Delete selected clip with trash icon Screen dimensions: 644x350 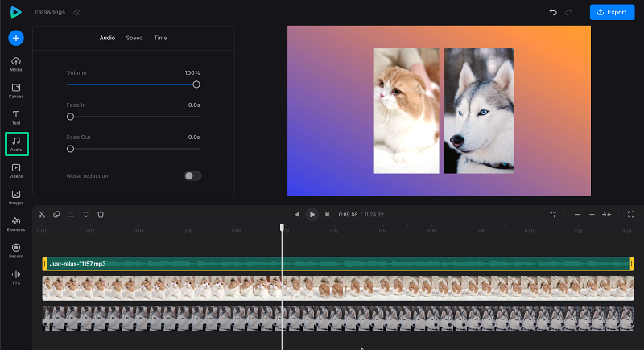tap(101, 215)
